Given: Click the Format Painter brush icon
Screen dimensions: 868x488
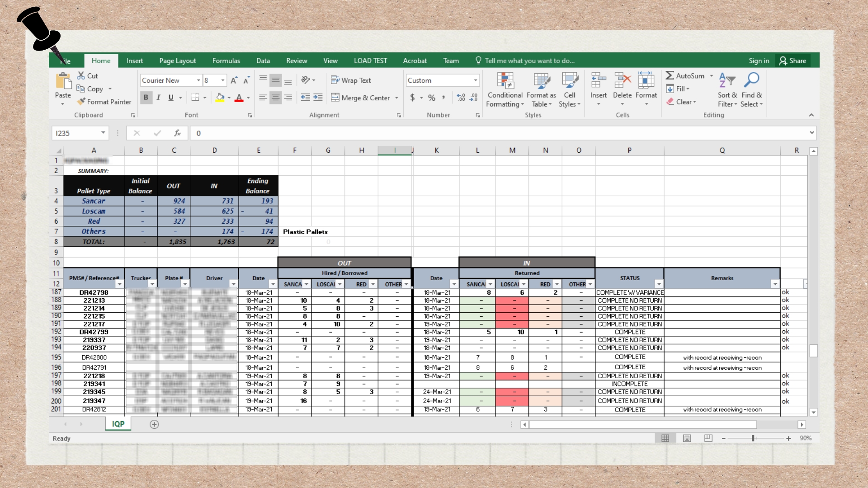Looking at the screenshot, I should point(81,102).
